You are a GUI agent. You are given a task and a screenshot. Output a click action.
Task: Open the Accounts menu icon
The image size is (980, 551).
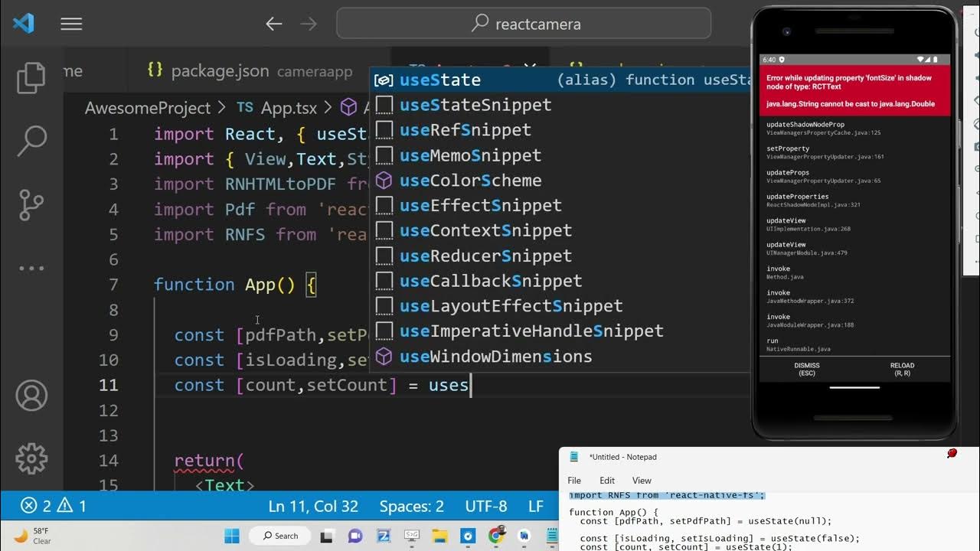[x=31, y=396]
